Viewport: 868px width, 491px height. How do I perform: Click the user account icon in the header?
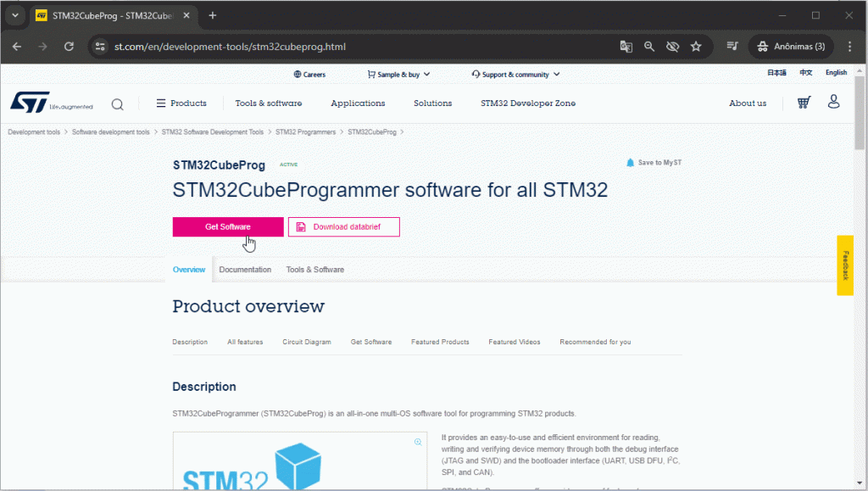point(833,102)
